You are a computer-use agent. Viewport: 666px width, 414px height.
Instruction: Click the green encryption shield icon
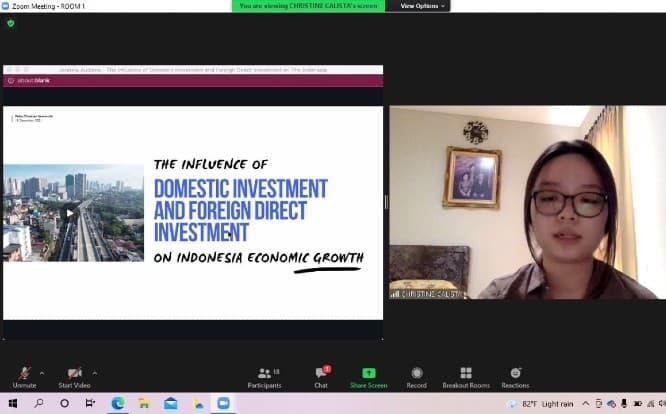(10, 22)
